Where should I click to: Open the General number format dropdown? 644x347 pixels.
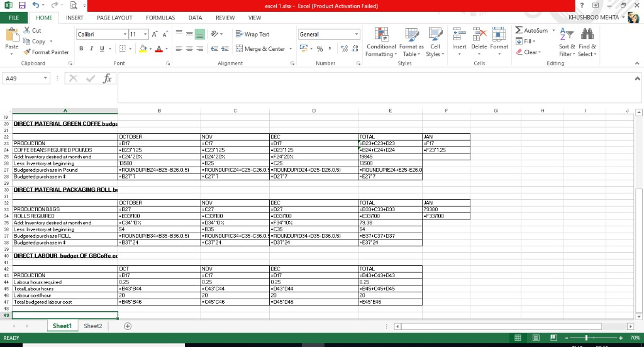click(357, 34)
